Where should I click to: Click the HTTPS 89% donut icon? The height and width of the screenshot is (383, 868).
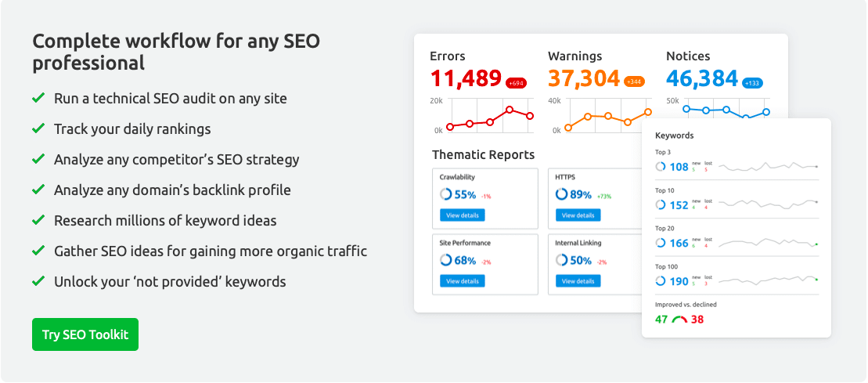pos(561,194)
